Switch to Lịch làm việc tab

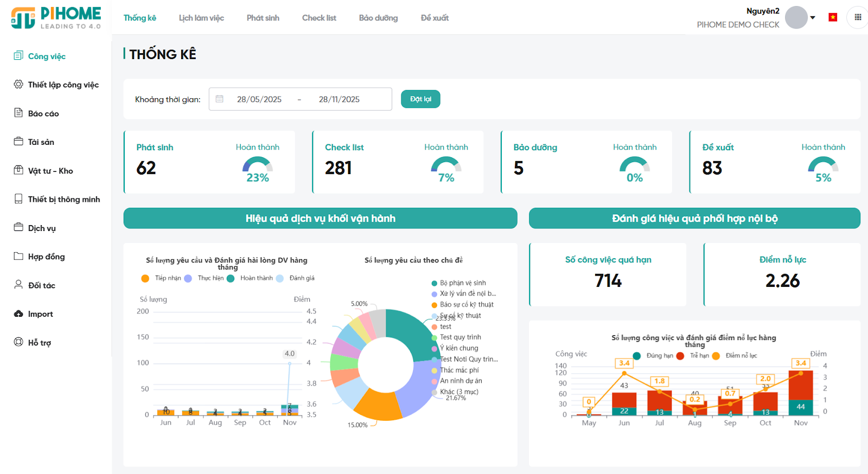[x=201, y=18]
